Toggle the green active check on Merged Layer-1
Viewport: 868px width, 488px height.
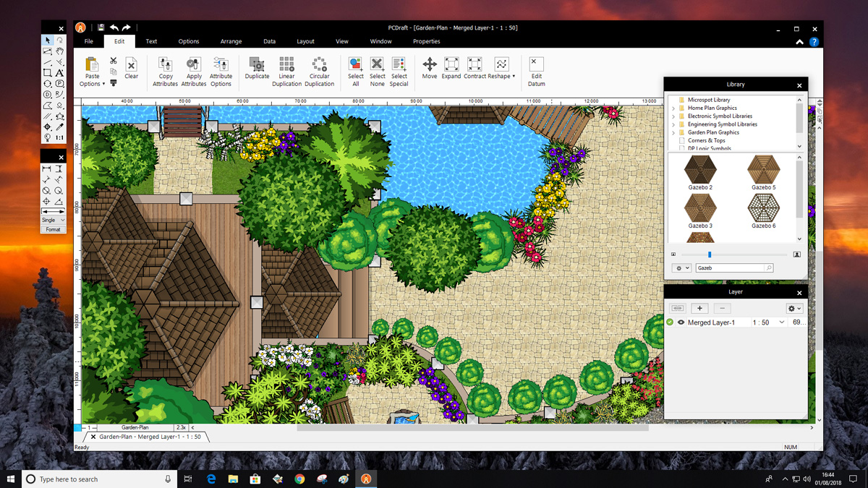(x=670, y=322)
